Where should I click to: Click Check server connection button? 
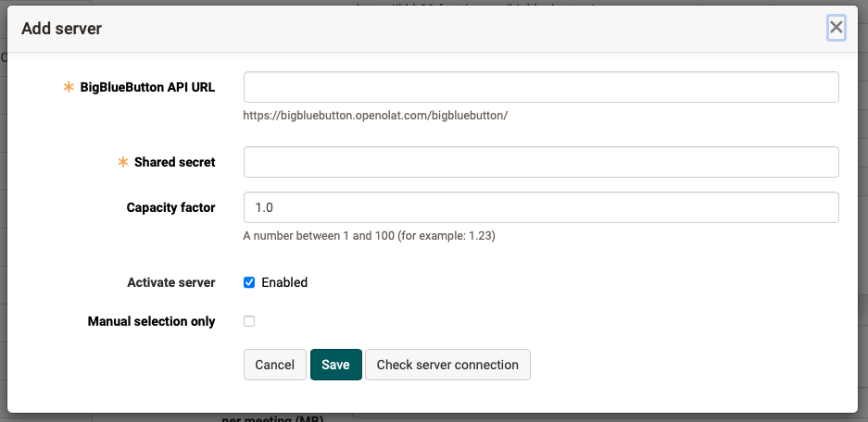coord(447,365)
